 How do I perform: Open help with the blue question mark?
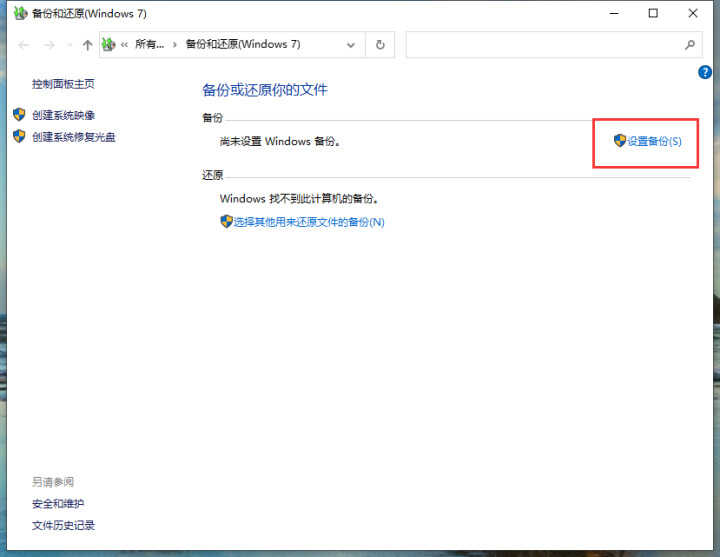coord(704,72)
